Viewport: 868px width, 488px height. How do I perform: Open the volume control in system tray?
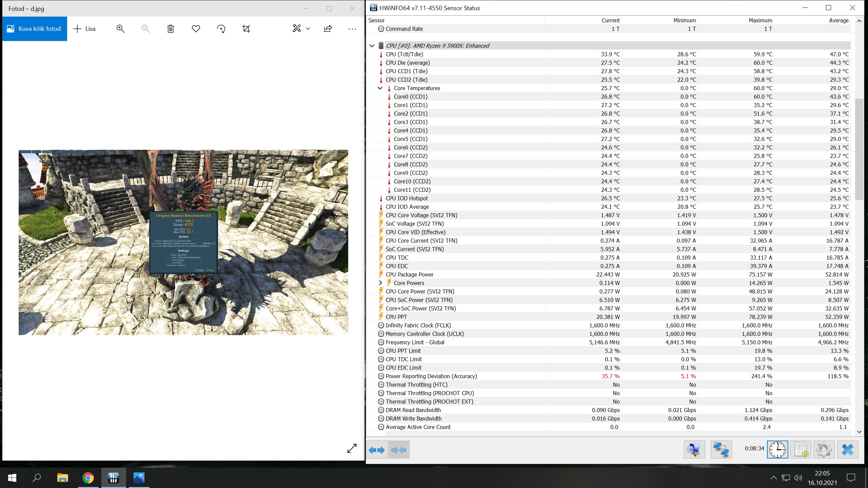(x=798, y=478)
